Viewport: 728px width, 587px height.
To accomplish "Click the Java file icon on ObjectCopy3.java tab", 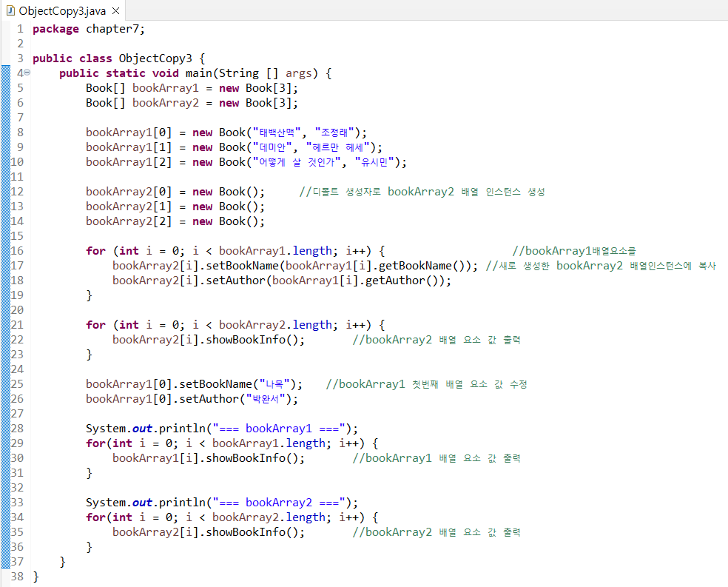I will tap(10, 10).
